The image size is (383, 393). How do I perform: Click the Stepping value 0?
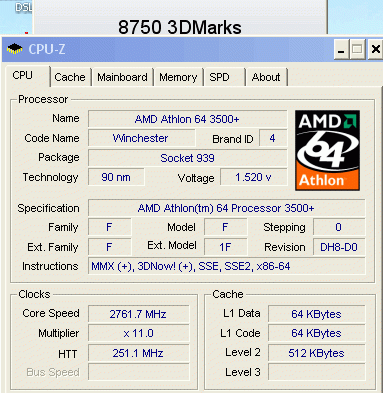click(x=339, y=227)
